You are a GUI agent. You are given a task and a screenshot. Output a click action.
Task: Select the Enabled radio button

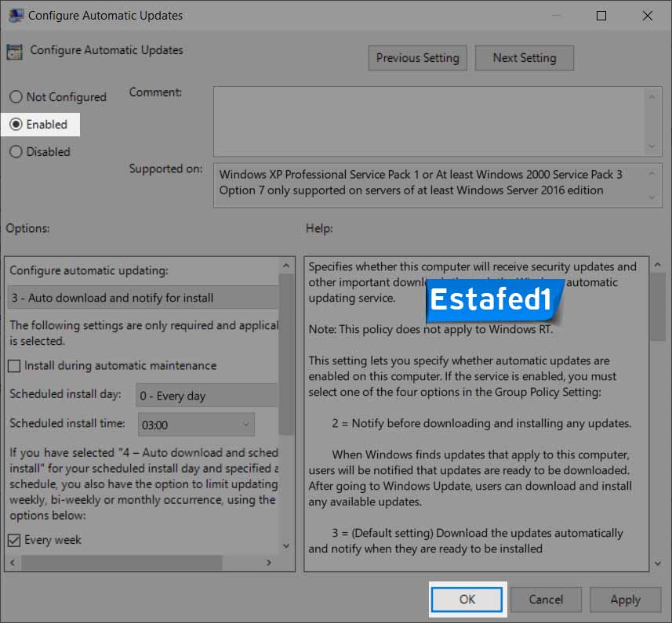coord(16,125)
